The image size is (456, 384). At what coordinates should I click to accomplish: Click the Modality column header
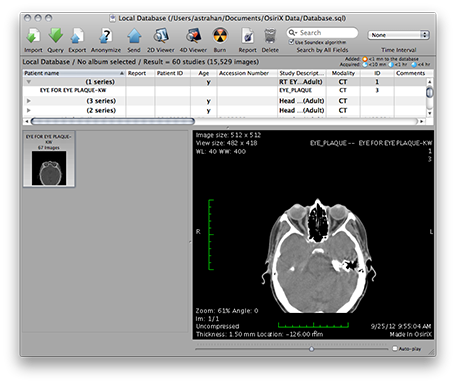[343, 73]
